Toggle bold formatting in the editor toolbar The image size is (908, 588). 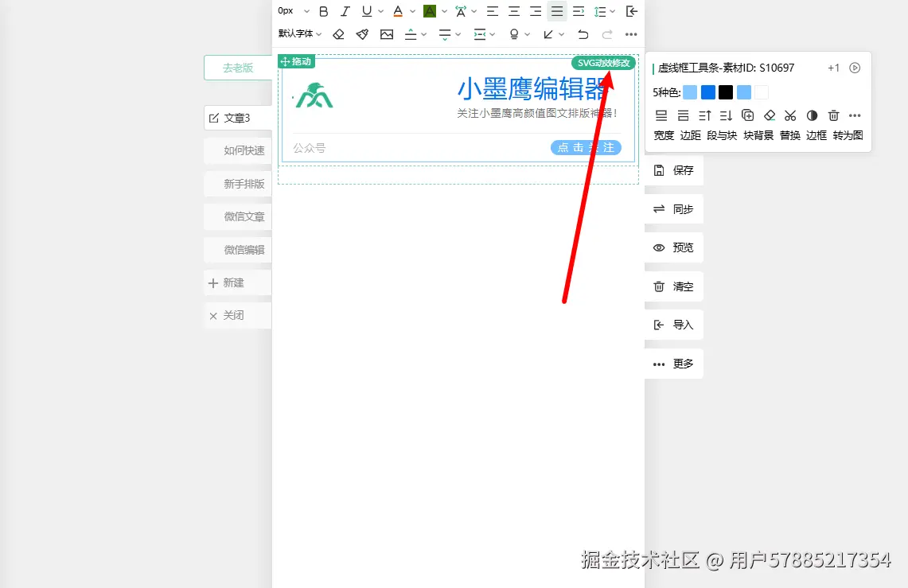pos(324,11)
